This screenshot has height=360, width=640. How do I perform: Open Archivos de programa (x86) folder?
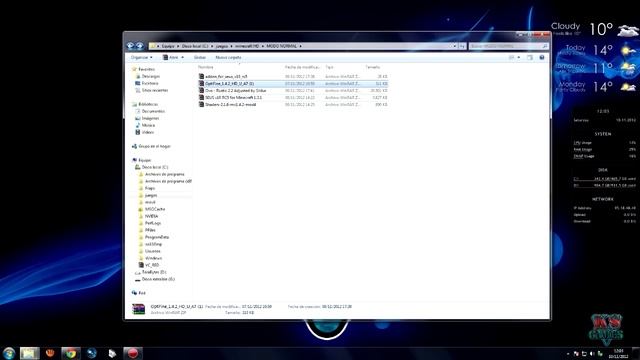168,181
